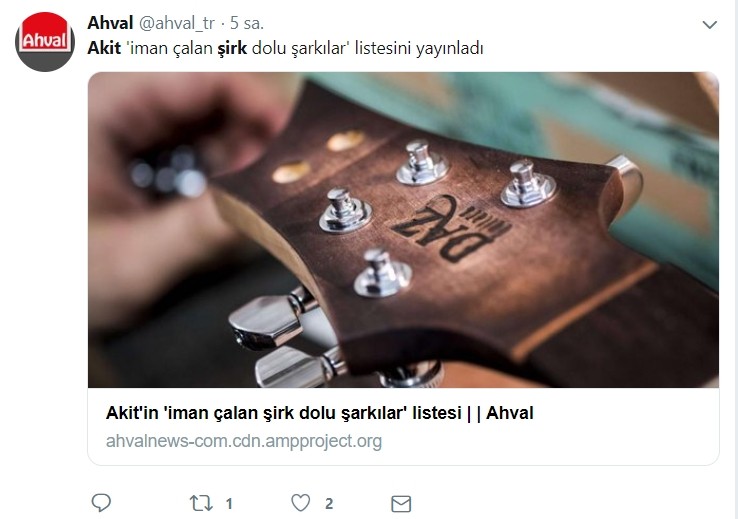
Task: Open the @ahval_tr handle link
Action: click(x=176, y=23)
